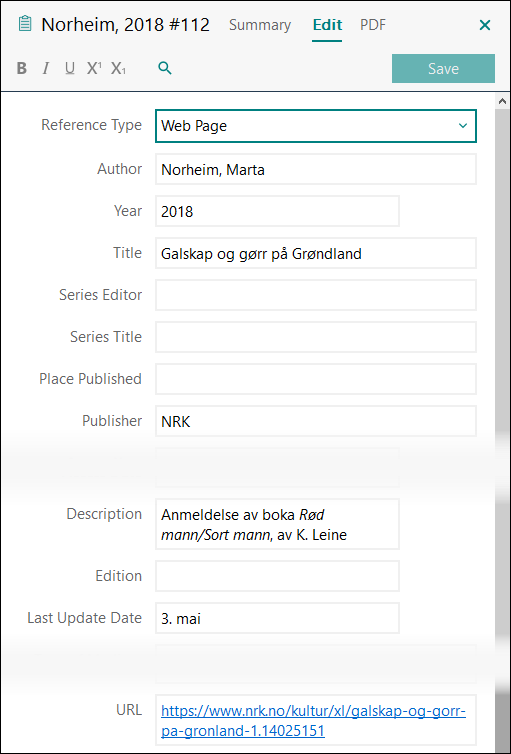Screen dimensions: 511x754
Task: Switch to the PDF tab
Action: tap(373, 25)
